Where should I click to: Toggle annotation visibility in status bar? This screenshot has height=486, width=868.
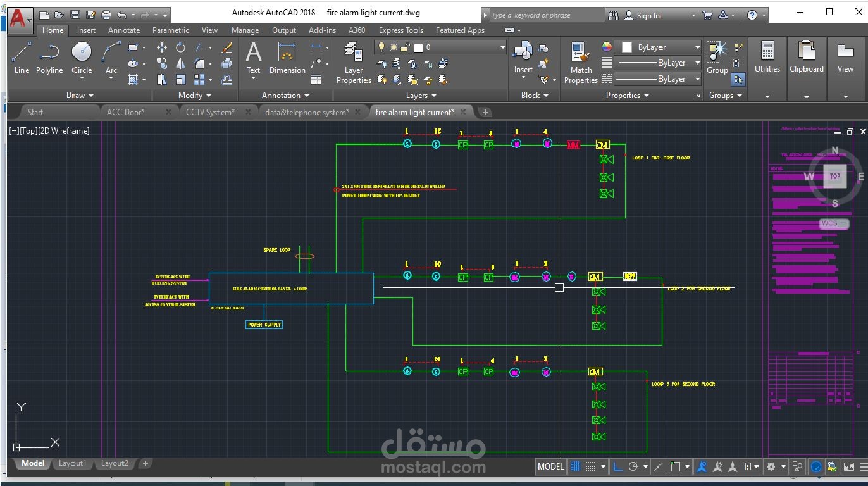click(702, 466)
